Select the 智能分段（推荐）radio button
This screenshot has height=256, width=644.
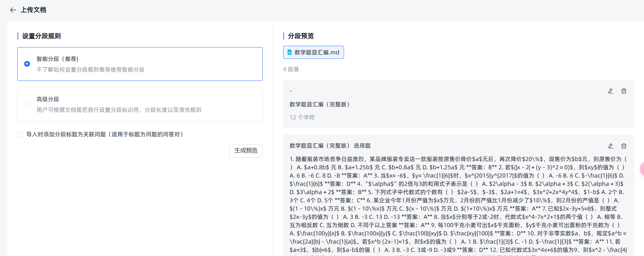27,64
